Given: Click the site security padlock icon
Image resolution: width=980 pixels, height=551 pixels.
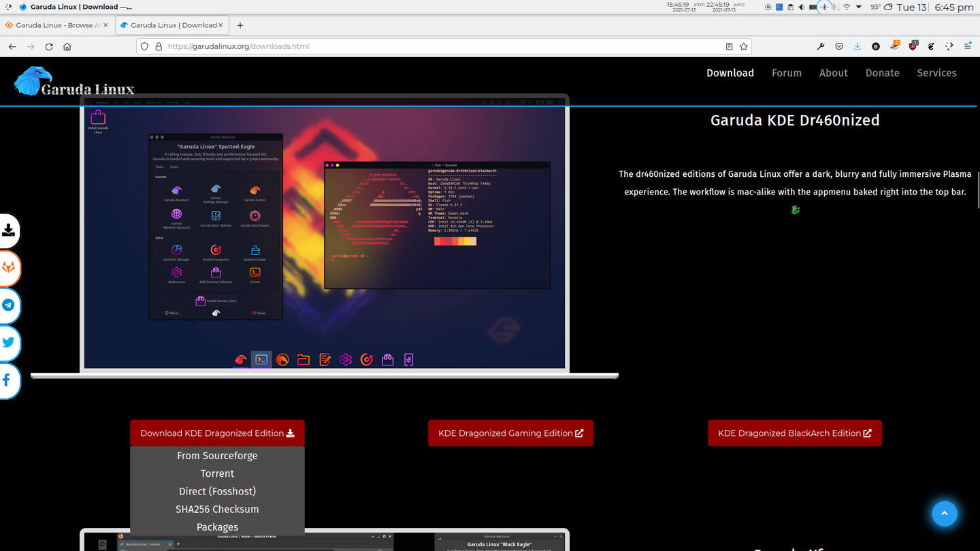Looking at the screenshot, I should pyautogui.click(x=159, y=46).
